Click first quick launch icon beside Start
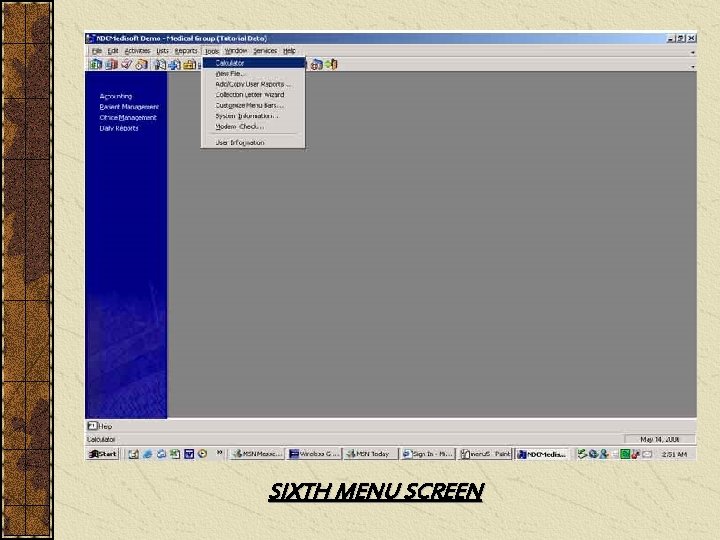720x540 pixels. coord(133,454)
